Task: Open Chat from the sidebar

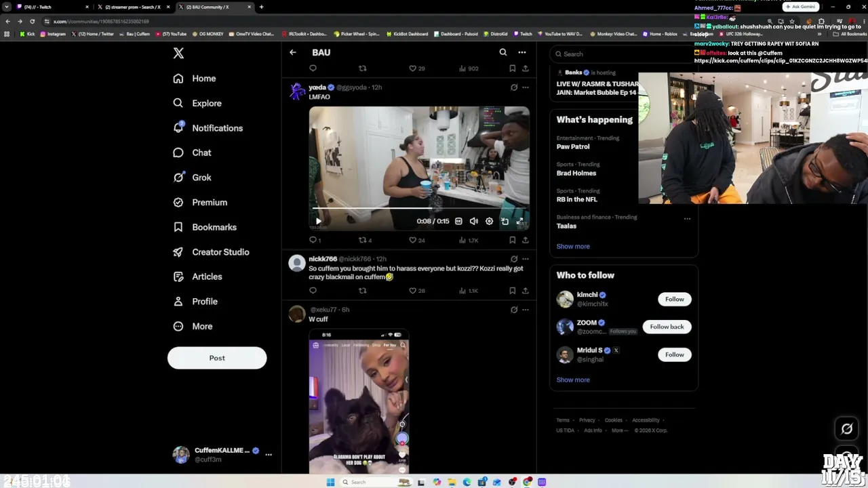Action: pos(192,152)
